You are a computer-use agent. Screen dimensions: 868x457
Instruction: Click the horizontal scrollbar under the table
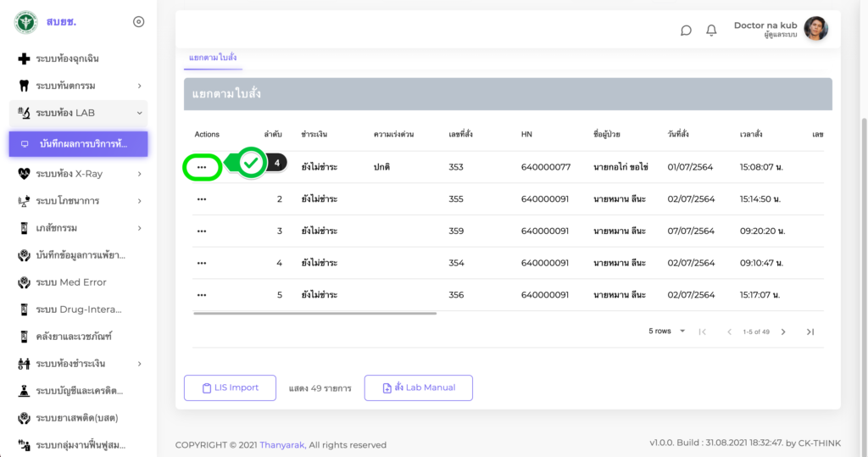(314, 314)
